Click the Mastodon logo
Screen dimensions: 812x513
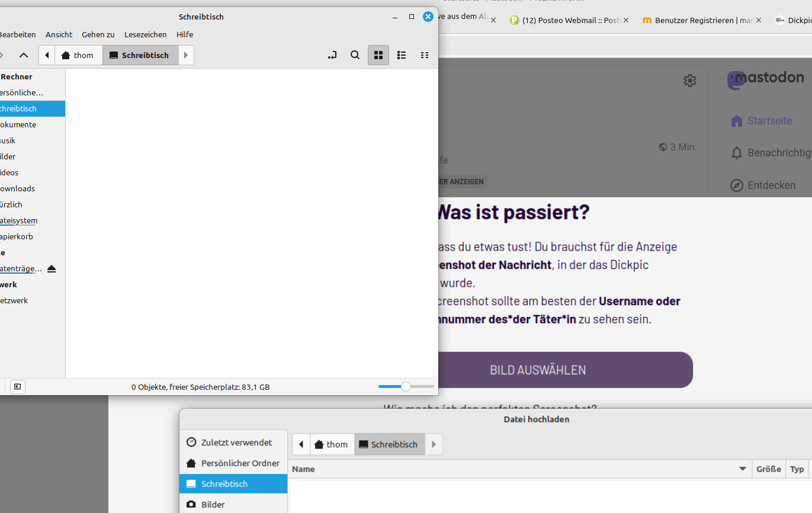point(765,79)
